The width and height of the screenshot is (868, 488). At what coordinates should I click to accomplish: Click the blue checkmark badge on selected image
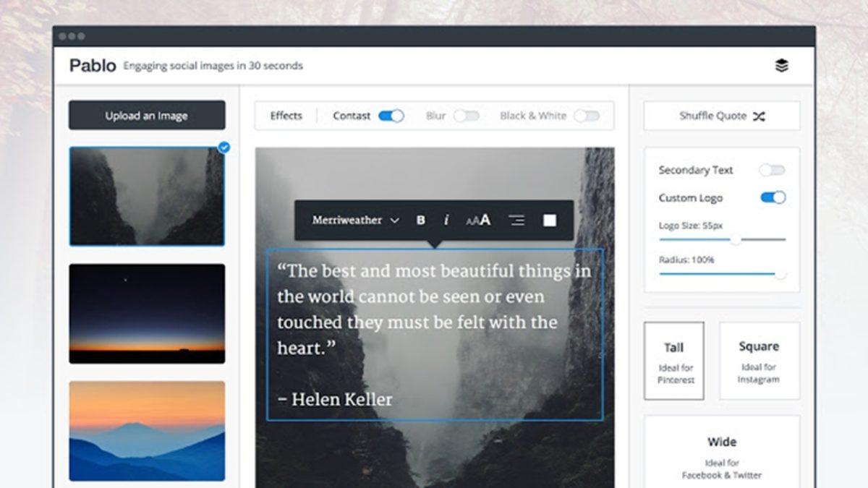pyautogui.click(x=224, y=147)
